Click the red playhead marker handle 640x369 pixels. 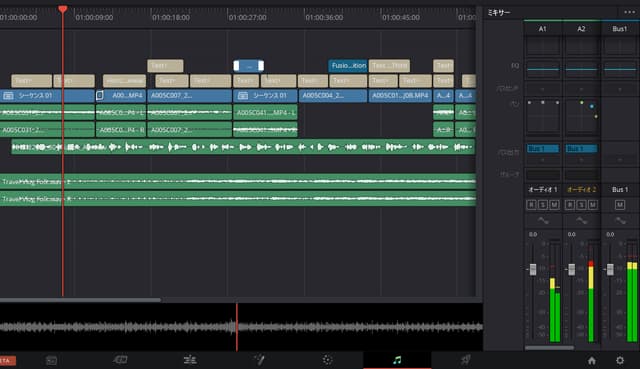[62, 9]
